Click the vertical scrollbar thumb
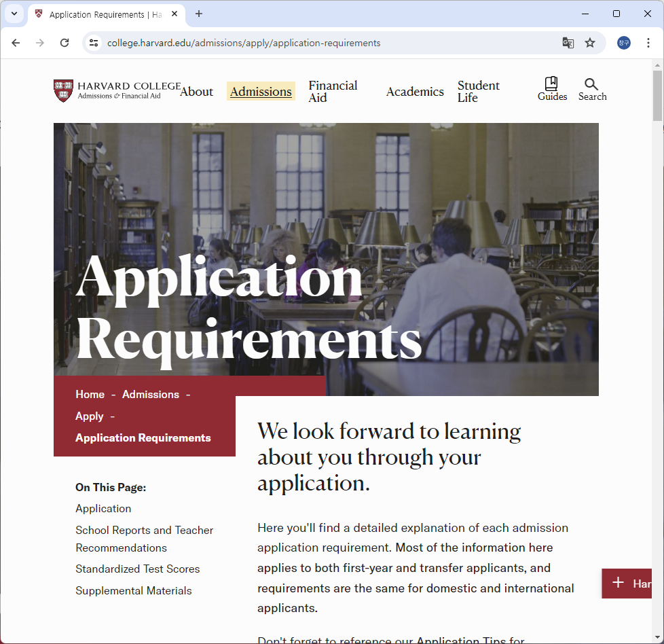This screenshot has height=644, width=664. pyautogui.click(x=657, y=96)
